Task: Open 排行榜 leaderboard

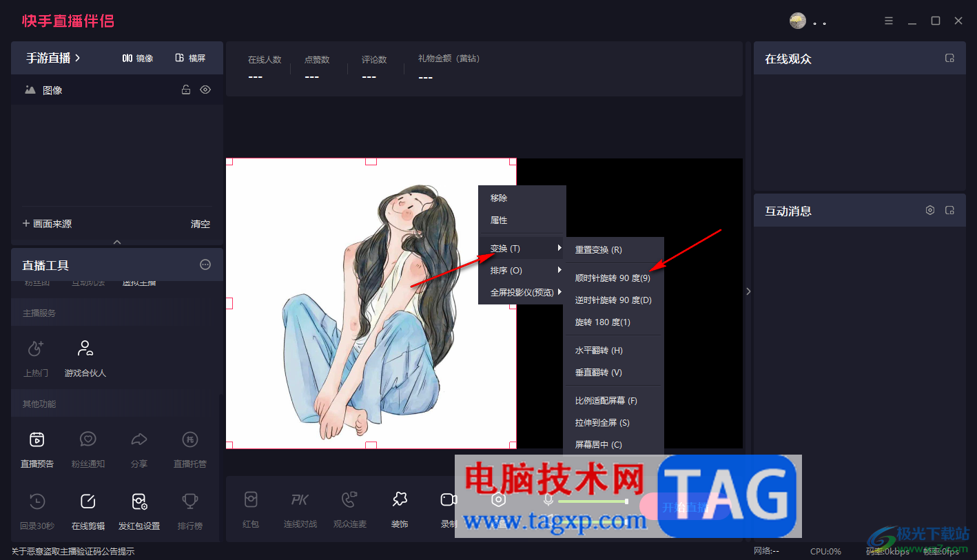Action: click(190, 511)
